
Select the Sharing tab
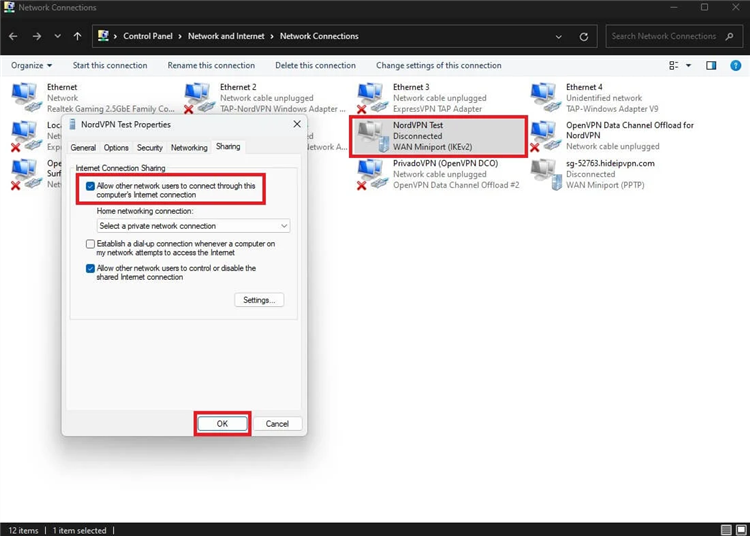point(228,147)
